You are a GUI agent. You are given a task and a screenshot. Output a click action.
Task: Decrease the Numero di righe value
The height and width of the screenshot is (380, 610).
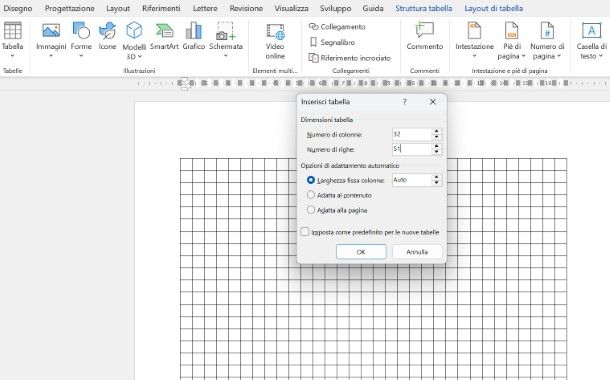click(x=436, y=152)
